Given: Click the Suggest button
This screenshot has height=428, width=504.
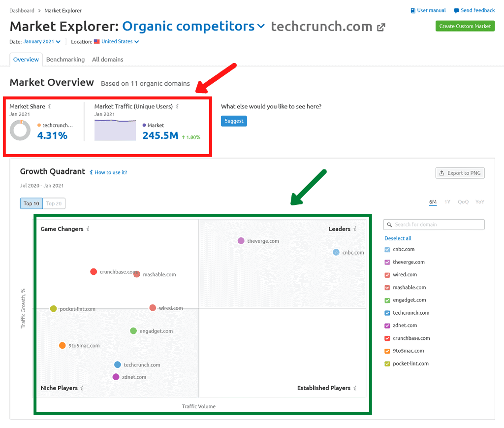Looking at the screenshot, I should pos(234,121).
